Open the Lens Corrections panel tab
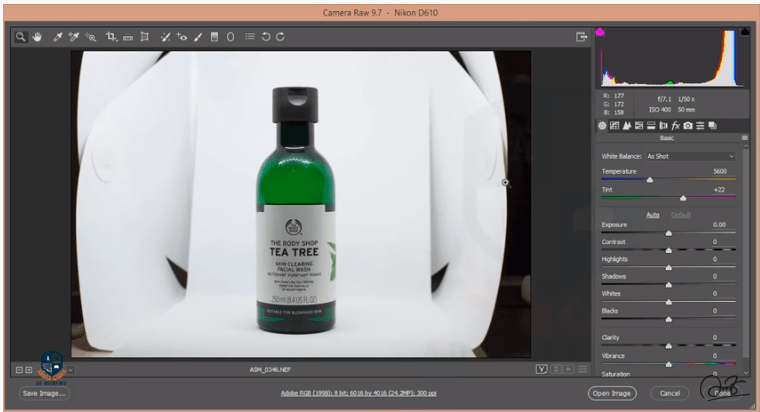 664,126
